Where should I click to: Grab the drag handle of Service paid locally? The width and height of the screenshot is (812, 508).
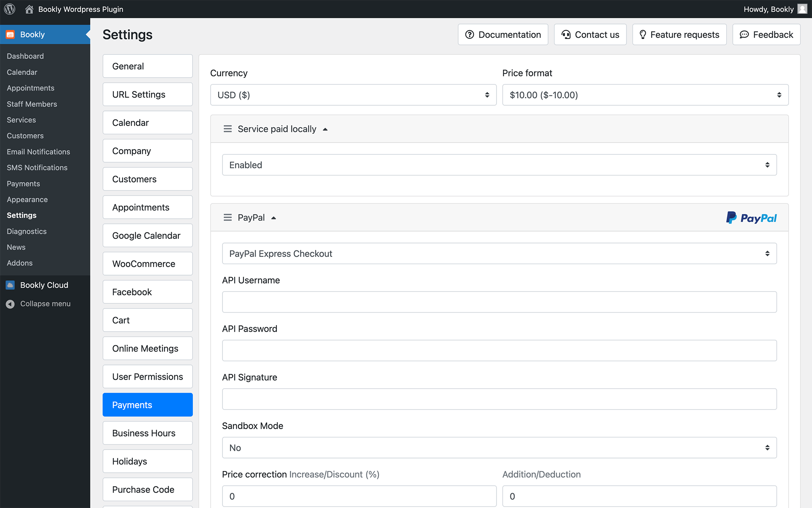(x=228, y=129)
